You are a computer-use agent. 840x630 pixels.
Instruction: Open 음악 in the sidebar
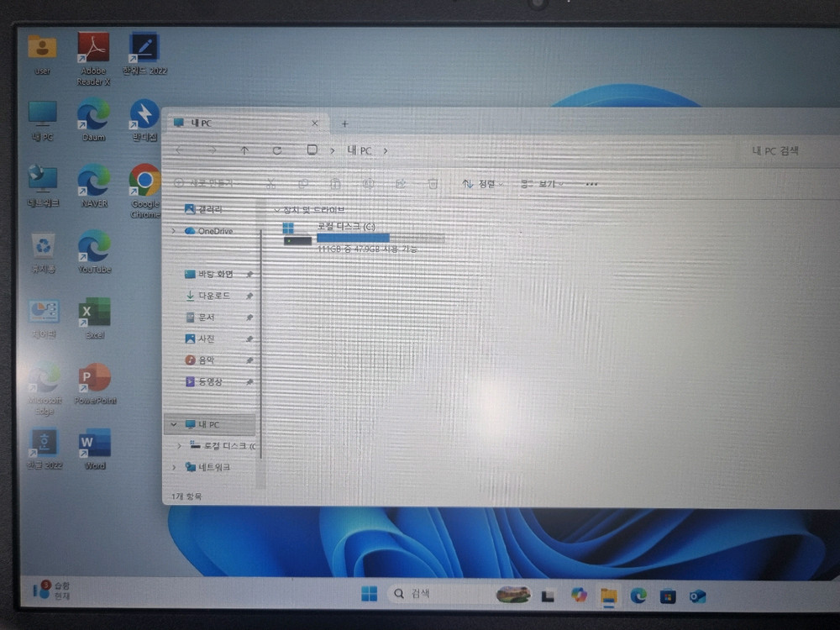[x=200, y=360]
